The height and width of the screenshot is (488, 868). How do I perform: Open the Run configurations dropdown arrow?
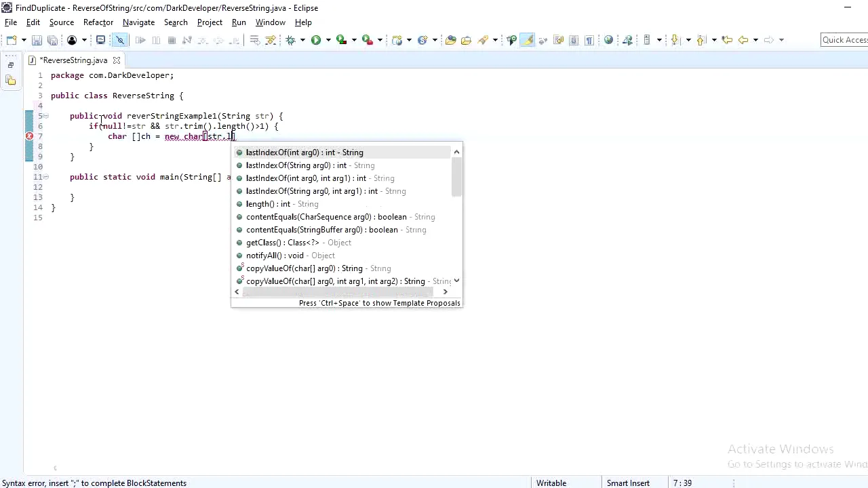pos(328,40)
